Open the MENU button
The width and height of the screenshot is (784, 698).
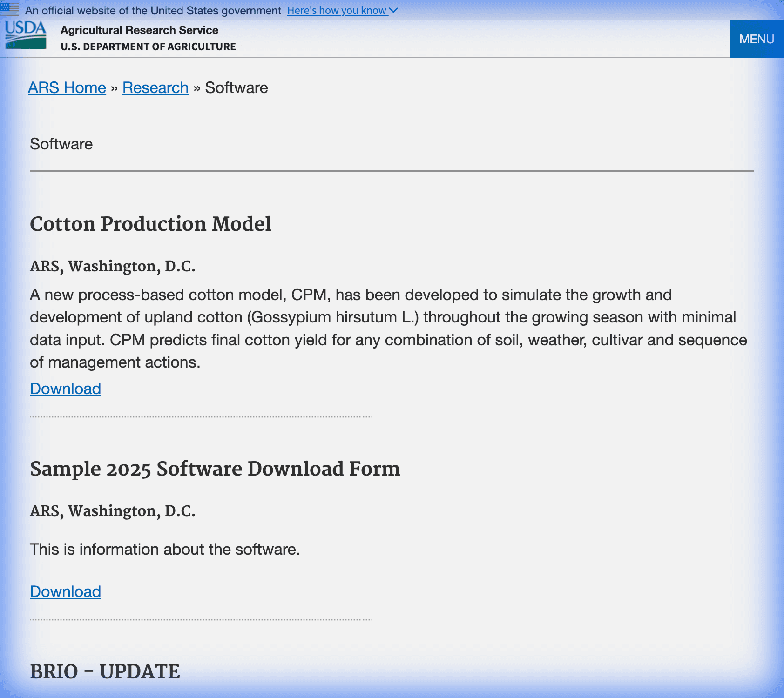(757, 39)
